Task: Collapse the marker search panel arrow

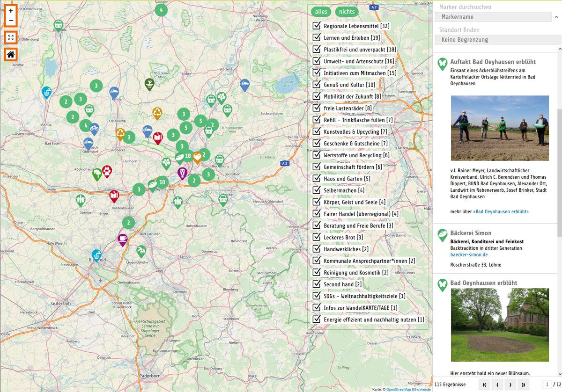Action: coord(556,17)
